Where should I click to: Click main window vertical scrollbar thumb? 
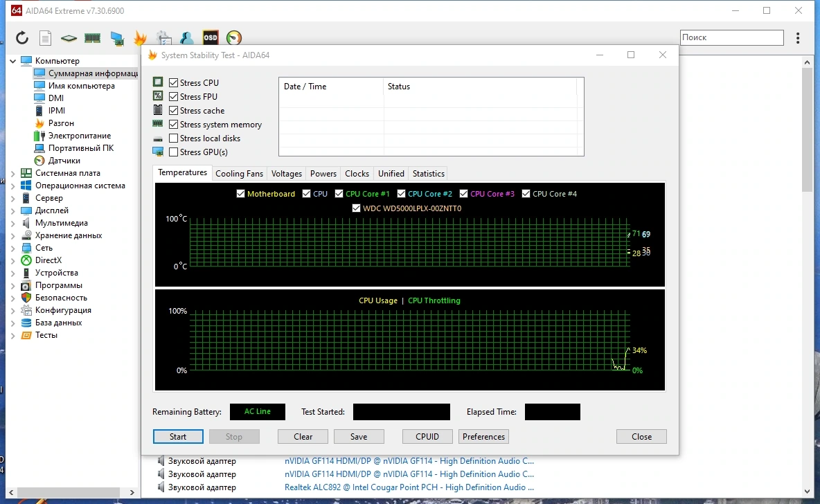(x=807, y=129)
